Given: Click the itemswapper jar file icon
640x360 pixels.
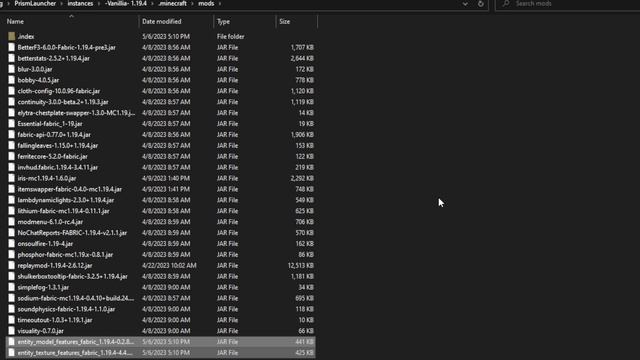Looking at the screenshot, I should click(x=11, y=189).
